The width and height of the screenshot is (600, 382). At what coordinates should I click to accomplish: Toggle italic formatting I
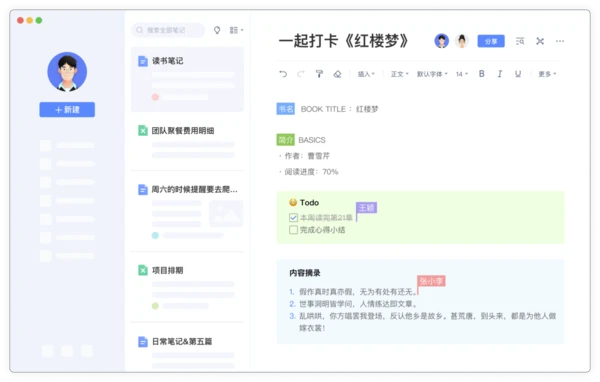point(500,74)
